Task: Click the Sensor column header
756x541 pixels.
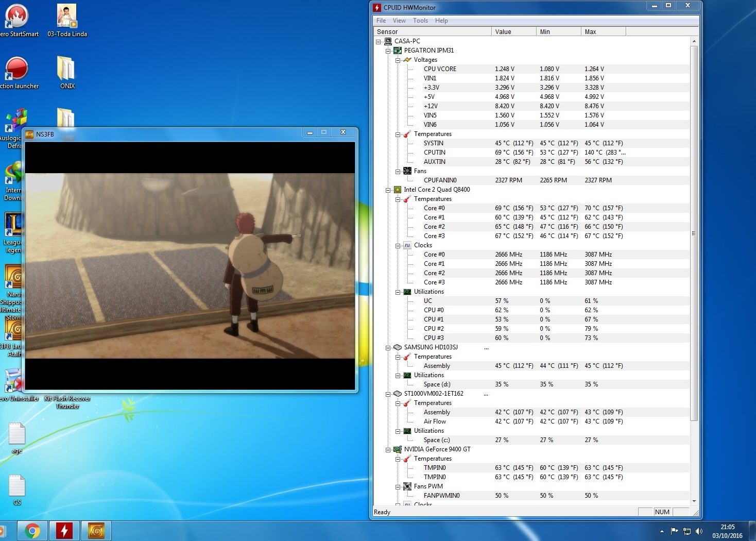Action: point(432,31)
